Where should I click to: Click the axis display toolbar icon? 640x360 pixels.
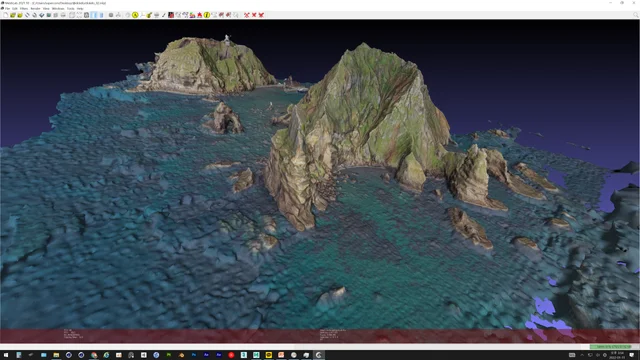[118, 15]
